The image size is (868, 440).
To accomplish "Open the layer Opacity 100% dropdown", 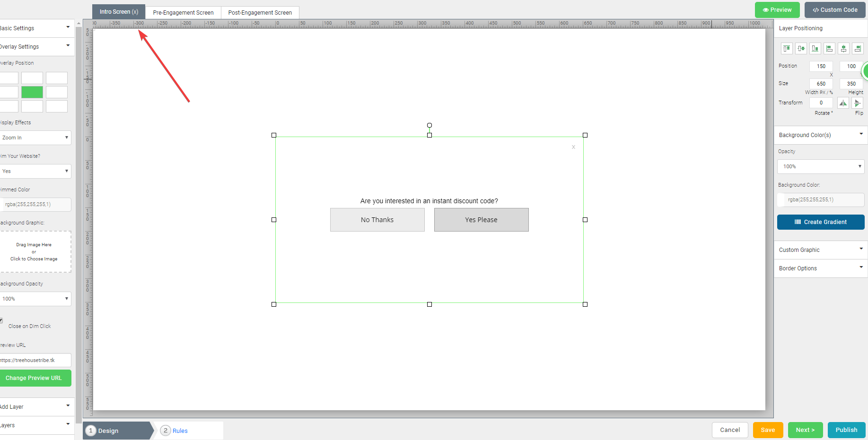I will click(x=820, y=166).
